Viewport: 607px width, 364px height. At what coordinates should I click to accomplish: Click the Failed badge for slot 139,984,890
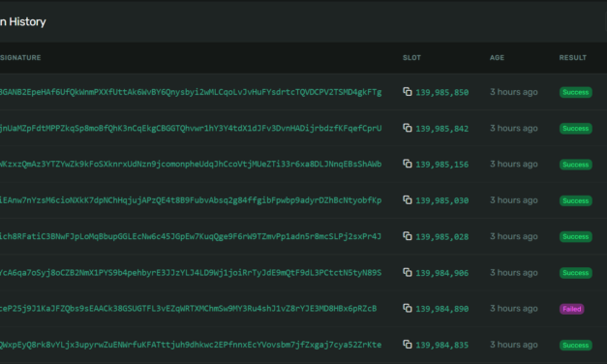pyautogui.click(x=572, y=309)
